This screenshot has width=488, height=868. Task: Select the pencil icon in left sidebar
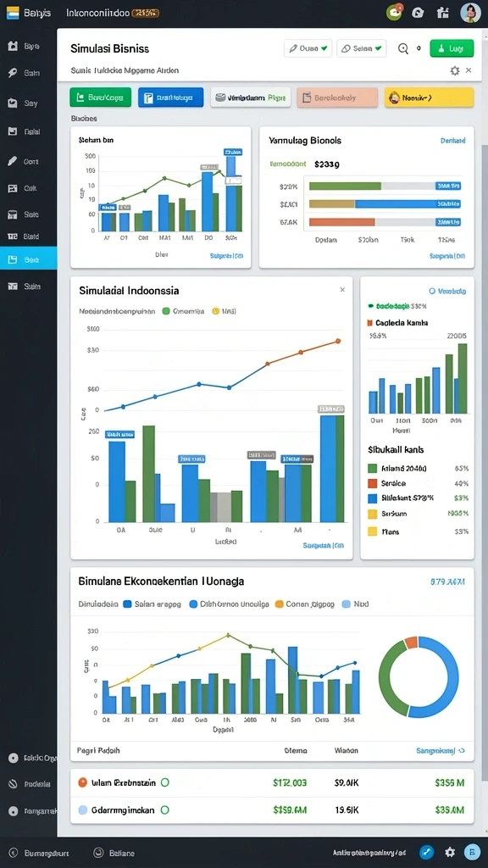click(x=13, y=162)
